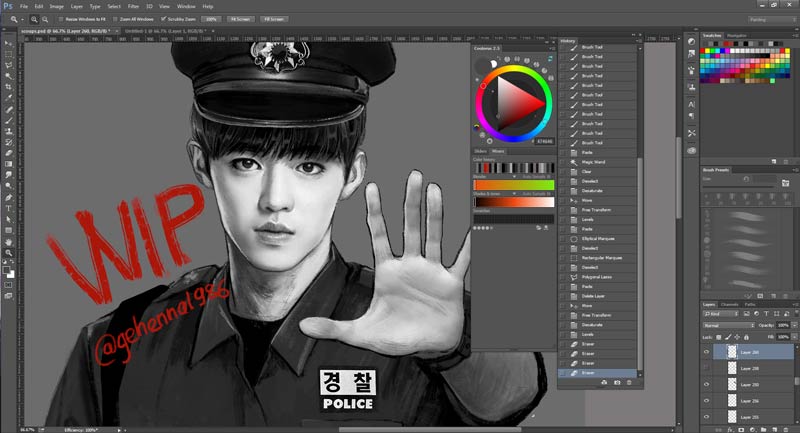Open the Swatches panel flyout menu
This screenshot has width=800, height=433.
[796, 35]
